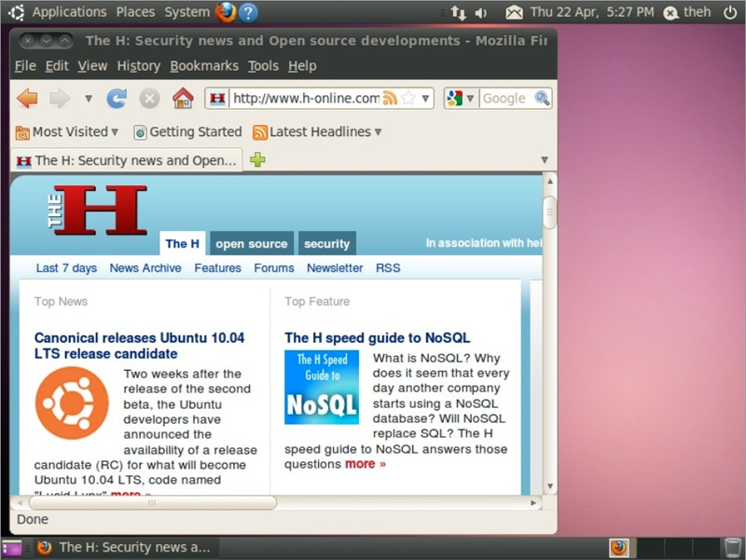Click the Stop loading button

pyautogui.click(x=149, y=99)
